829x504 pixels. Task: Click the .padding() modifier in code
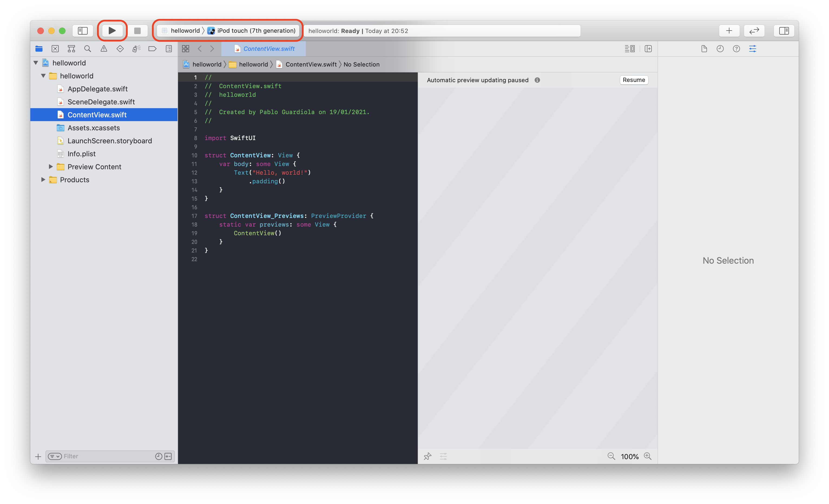[267, 181]
